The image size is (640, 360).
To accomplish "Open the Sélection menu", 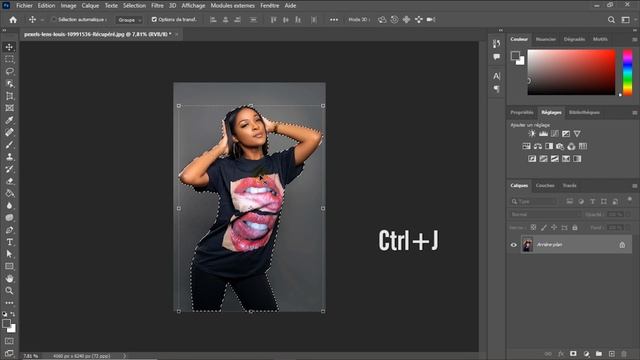I will (134, 6).
